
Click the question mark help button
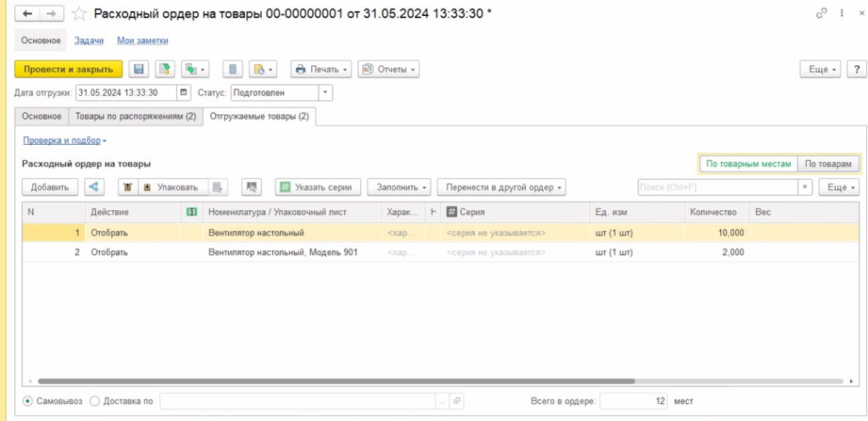point(855,69)
